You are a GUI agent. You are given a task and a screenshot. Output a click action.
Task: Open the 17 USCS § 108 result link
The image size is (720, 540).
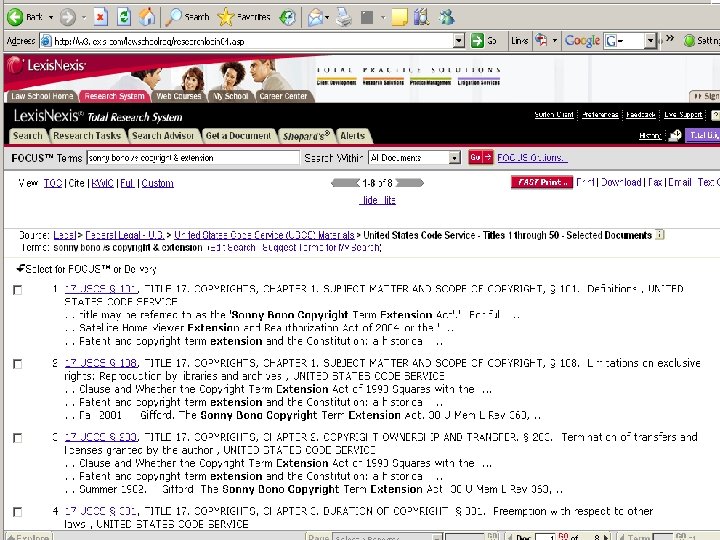coord(101,363)
